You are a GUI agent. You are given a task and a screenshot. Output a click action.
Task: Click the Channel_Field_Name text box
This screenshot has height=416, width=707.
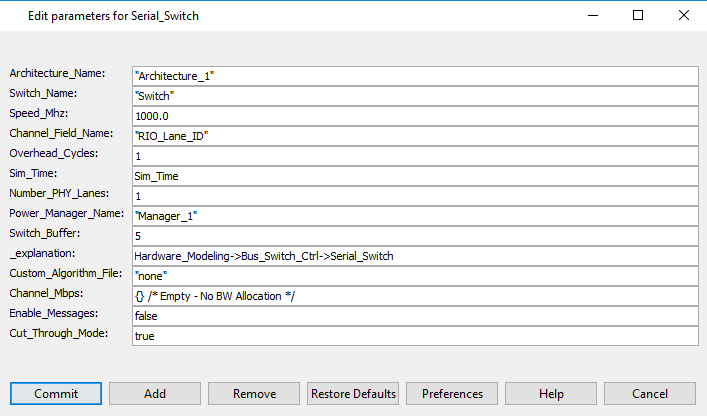(x=414, y=136)
